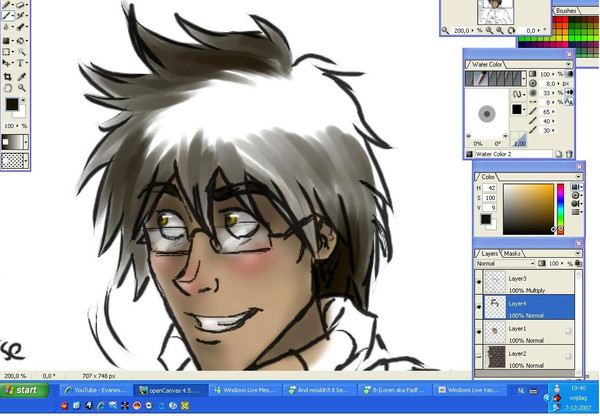Screen dimensions: 600x416
Task: Click the rainbow hue slider strip
Action: point(560,209)
